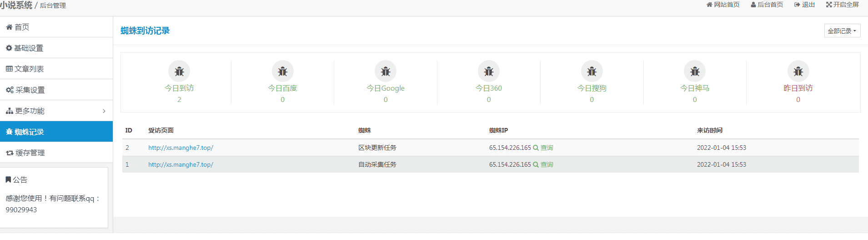This screenshot has width=868, height=240.
Task: Click the spider icon above 今日搜狗
Action: tap(592, 71)
